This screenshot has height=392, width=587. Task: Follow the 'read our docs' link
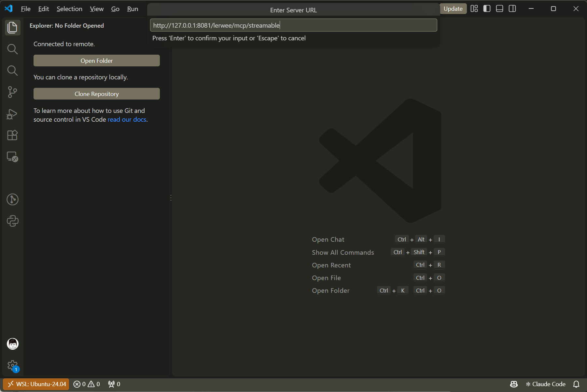tap(127, 119)
